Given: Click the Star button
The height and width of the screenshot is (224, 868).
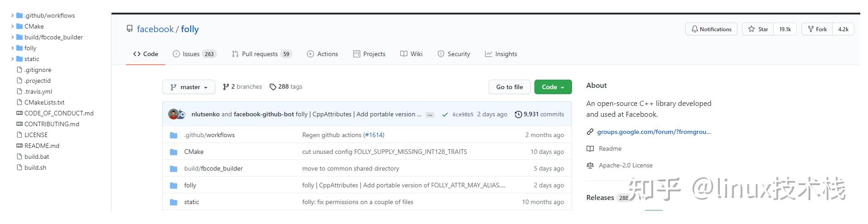Looking at the screenshot, I should pos(758,29).
